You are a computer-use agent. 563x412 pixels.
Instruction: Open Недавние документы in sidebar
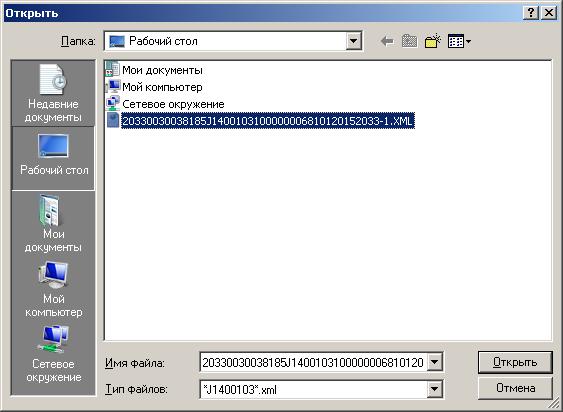tap(53, 93)
